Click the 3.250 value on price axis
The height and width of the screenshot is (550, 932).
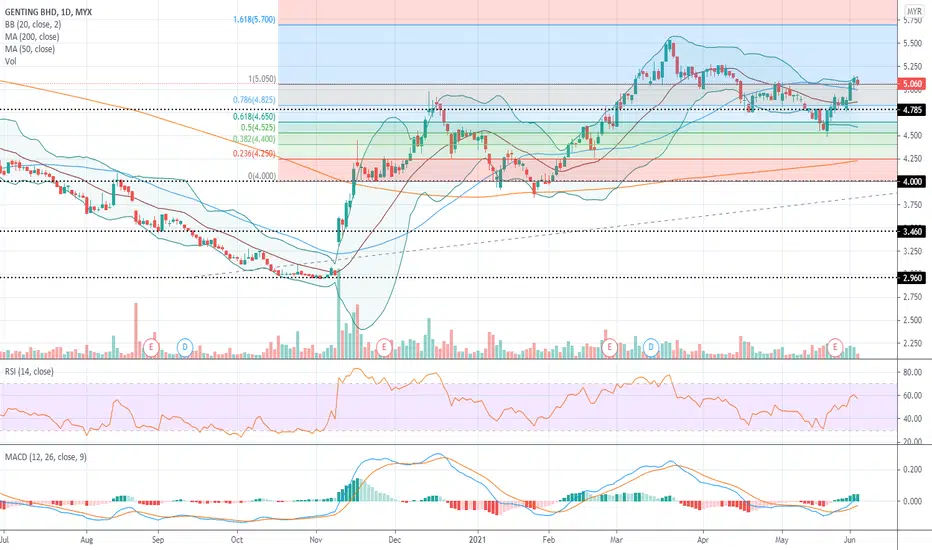[912, 251]
